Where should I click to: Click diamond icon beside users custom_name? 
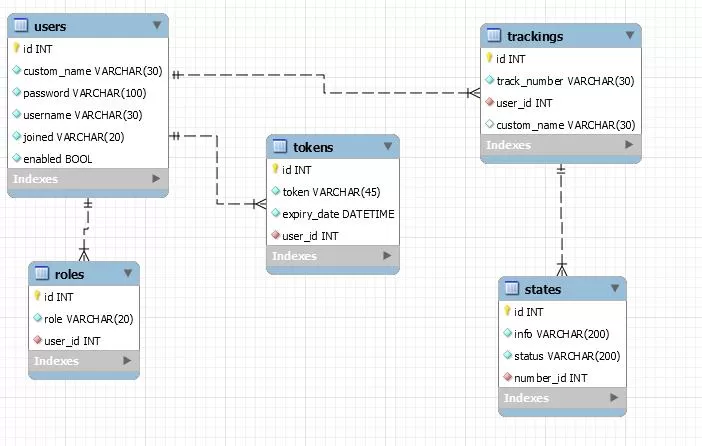(x=17, y=70)
